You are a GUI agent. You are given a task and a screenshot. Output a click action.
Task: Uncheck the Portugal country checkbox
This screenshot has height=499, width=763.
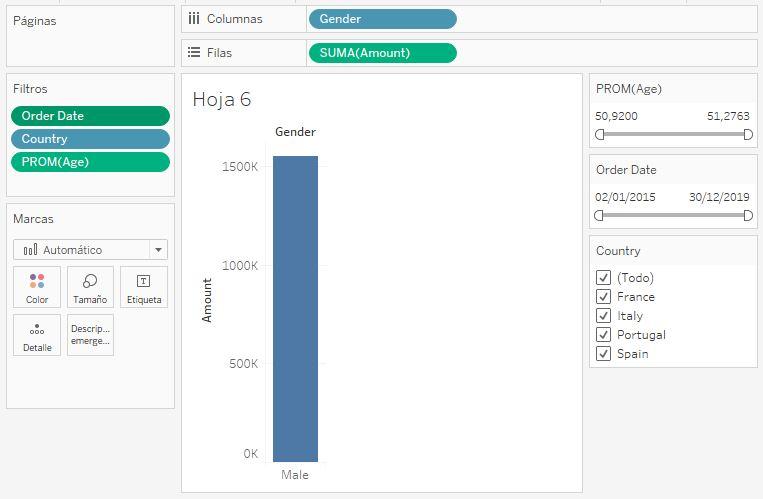tap(603, 335)
